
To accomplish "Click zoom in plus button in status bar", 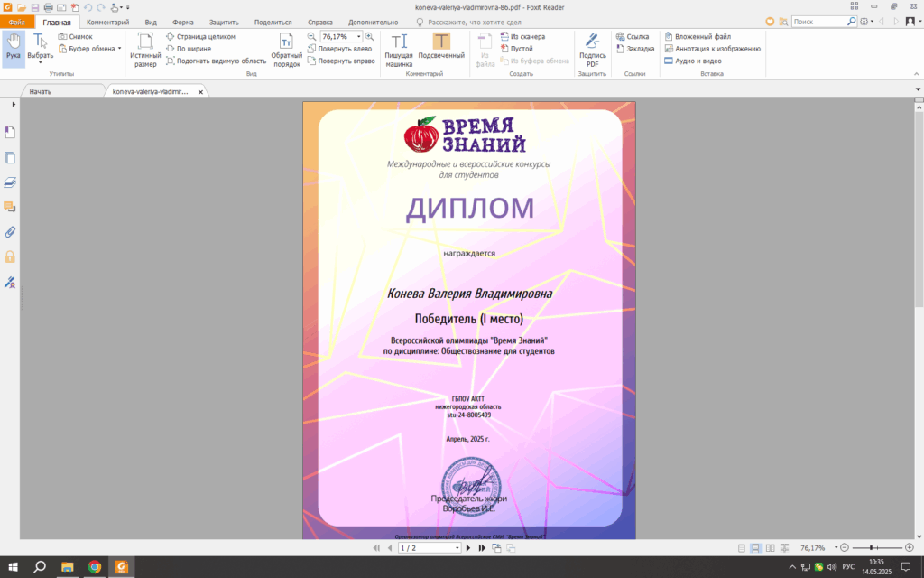I will click(910, 548).
